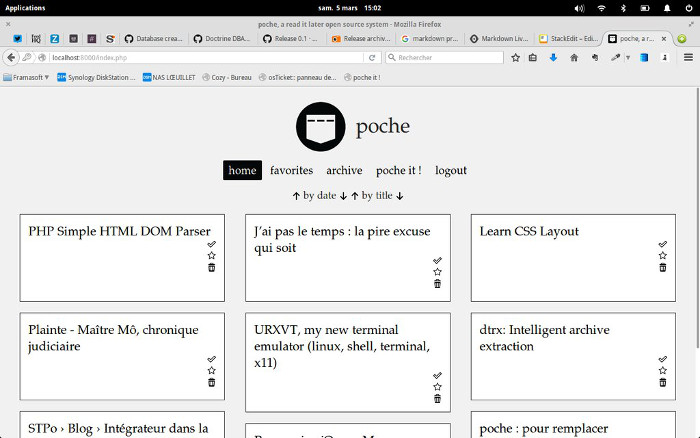This screenshot has width=700, height=438.
Task: Mark PHP Simple HTML DOM Parser as read
Action: (211, 244)
